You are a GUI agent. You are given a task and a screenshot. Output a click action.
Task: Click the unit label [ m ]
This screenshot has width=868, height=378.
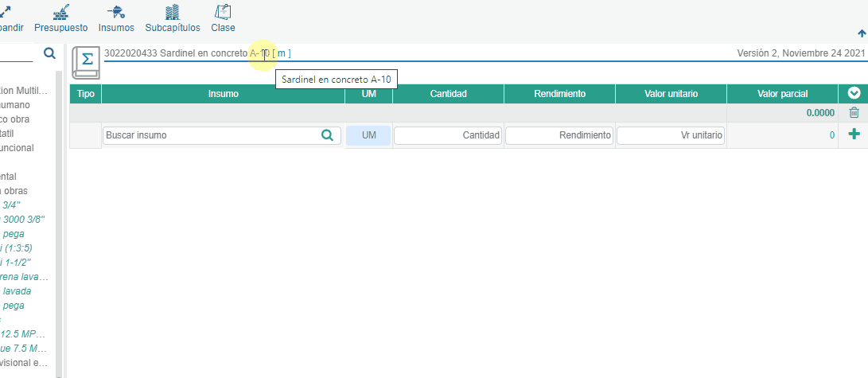pos(282,53)
